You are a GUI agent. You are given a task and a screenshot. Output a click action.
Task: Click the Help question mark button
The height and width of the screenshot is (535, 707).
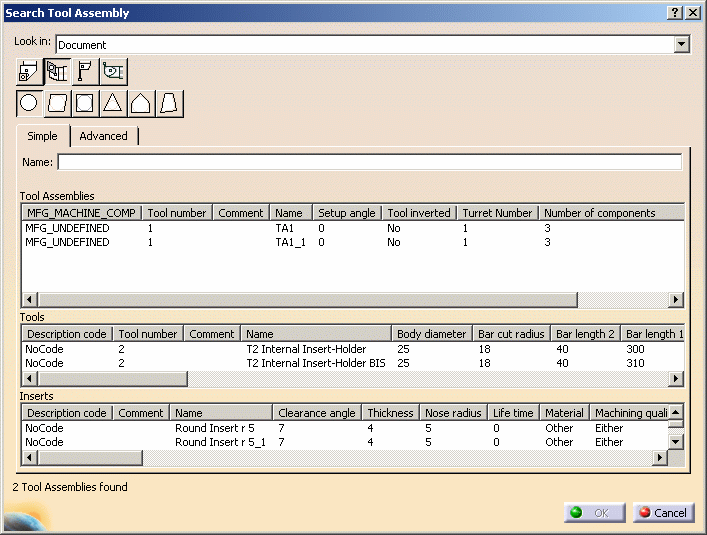click(675, 12)
